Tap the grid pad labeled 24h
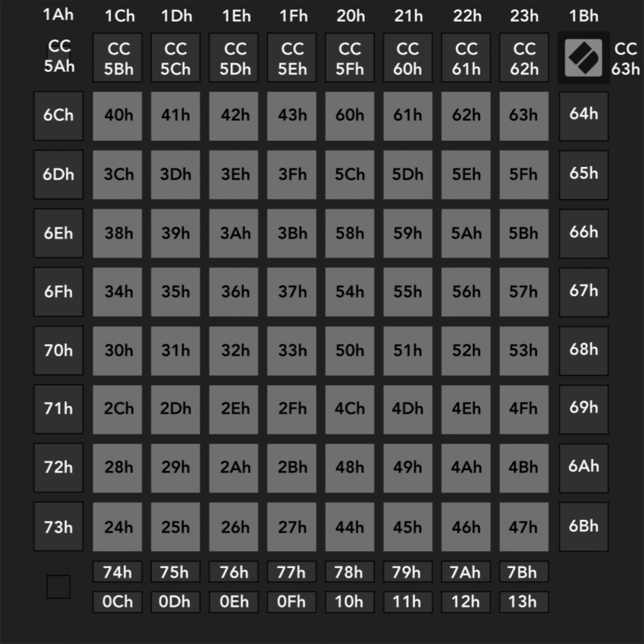 click(117, 527)
